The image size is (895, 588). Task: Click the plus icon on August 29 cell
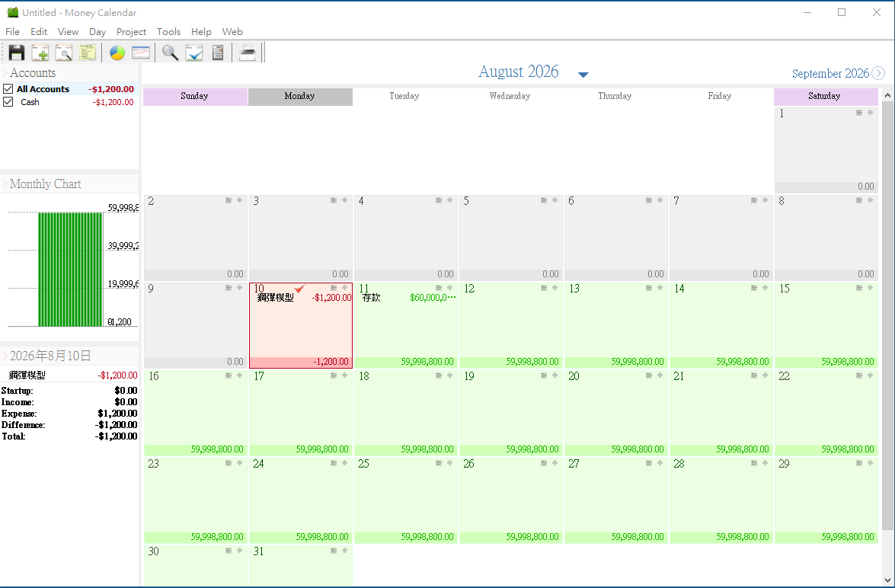pyautogui.click(x=870, y=463)
